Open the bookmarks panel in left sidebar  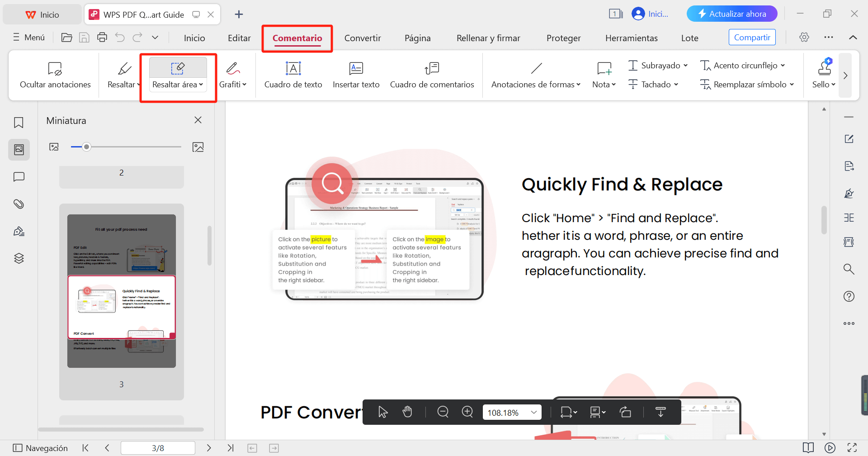pyautogui.click(x=19, y=123)
